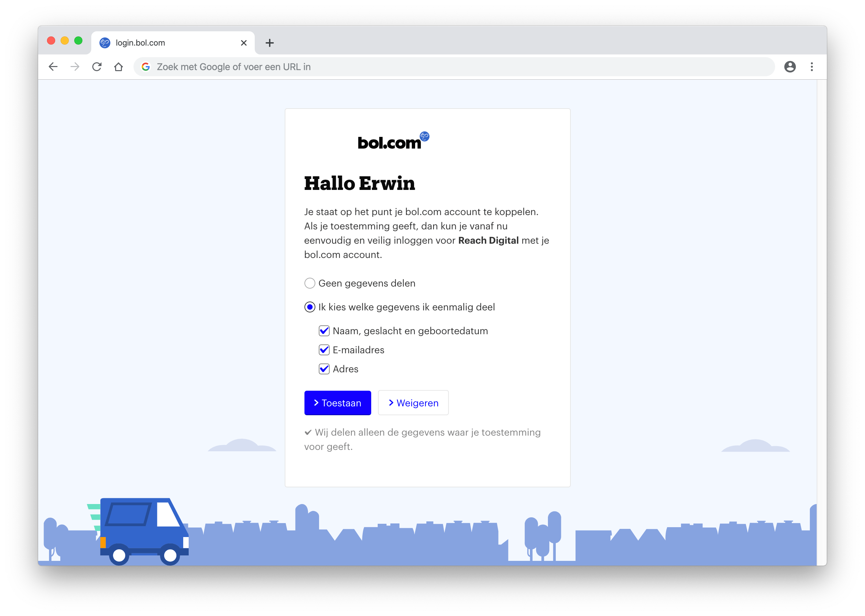Click the Google icon in address bar
The width and height of the screenshot is (865, 616).
[146, 67]
